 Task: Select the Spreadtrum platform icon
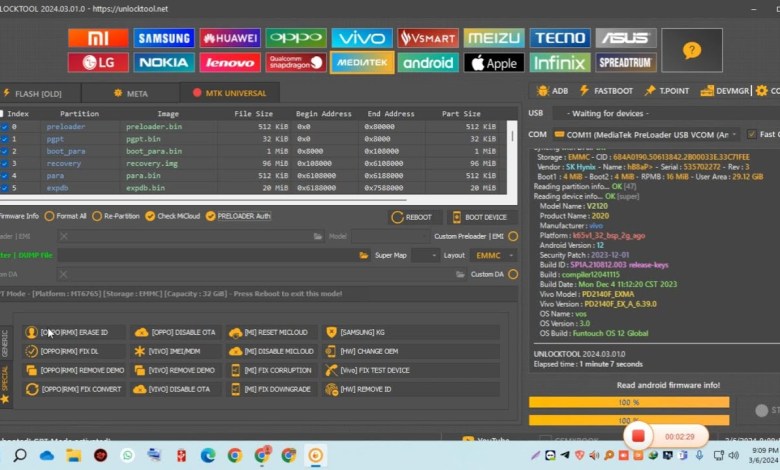tap(626, 63)
